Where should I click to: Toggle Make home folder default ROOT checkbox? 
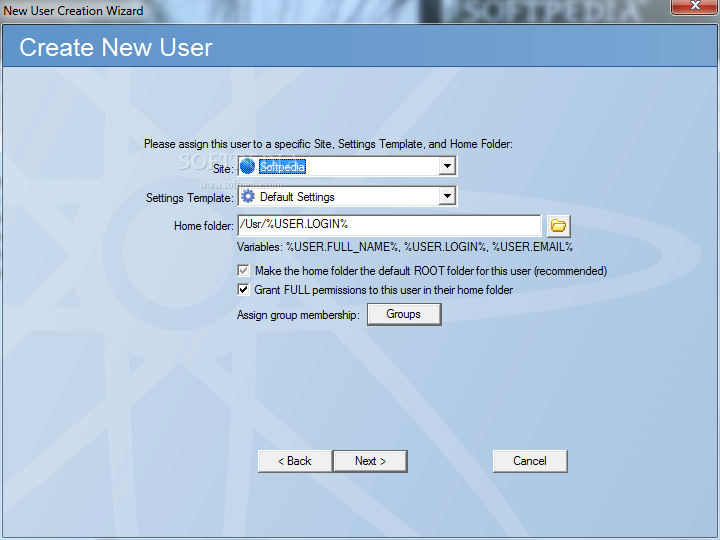coord(243,270)
